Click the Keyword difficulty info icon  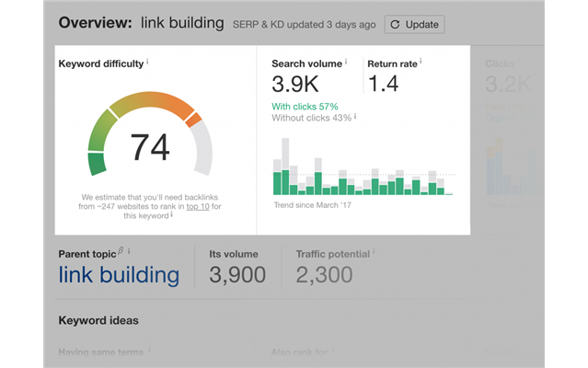[148, 63]
